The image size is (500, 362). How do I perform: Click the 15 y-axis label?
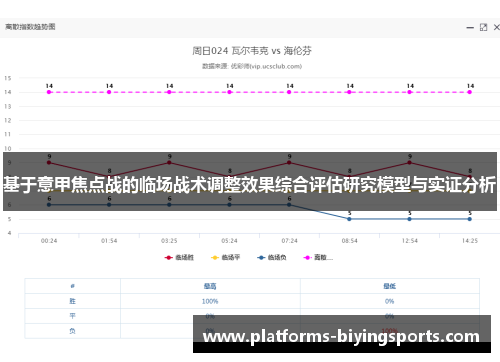click(x=8, y=78)
